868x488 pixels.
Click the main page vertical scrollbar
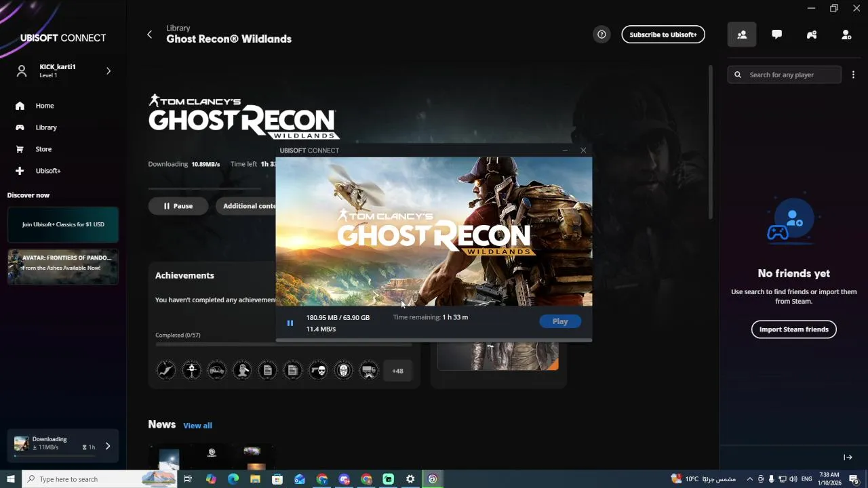point(711,142)
